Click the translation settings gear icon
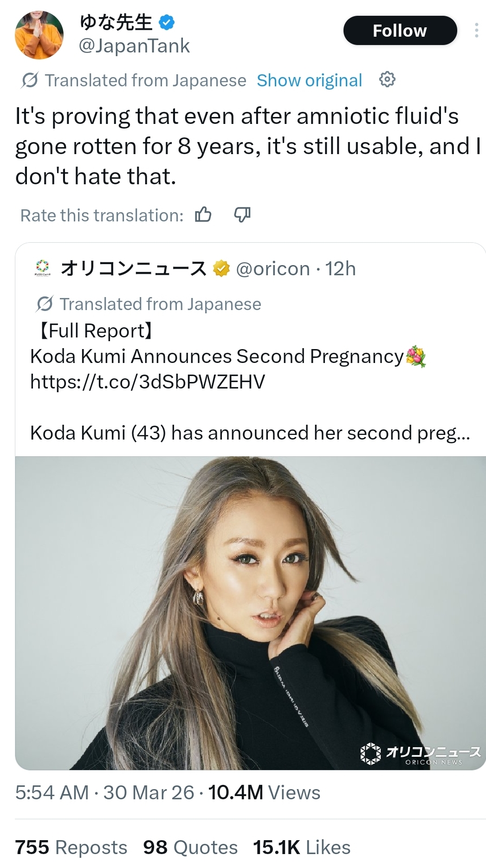The width and height of the screenshot is (486, 868). coord(387,80)
